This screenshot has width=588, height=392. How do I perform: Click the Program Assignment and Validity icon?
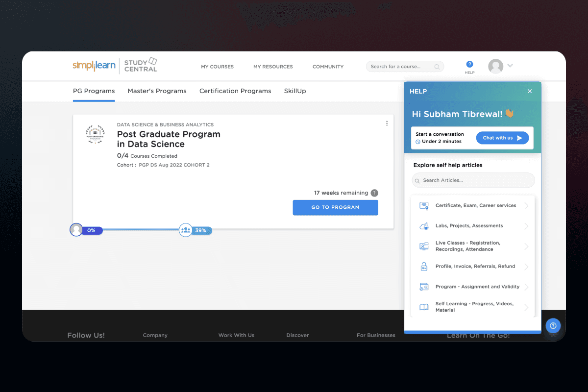click(424, 287)
